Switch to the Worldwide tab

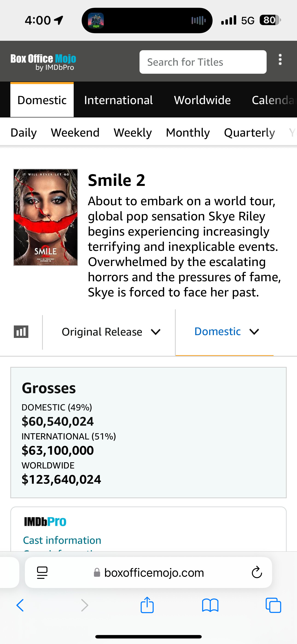pos(202,100)
